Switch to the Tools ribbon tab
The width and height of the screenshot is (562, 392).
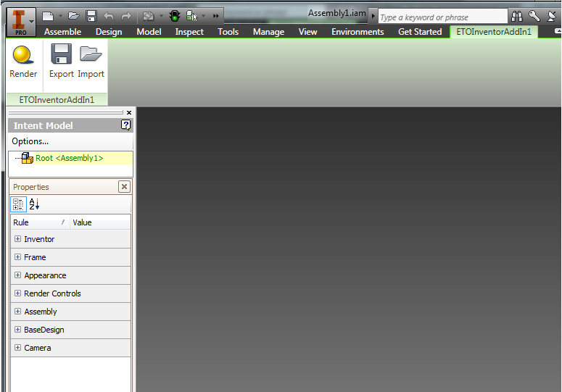click(228, 32)
